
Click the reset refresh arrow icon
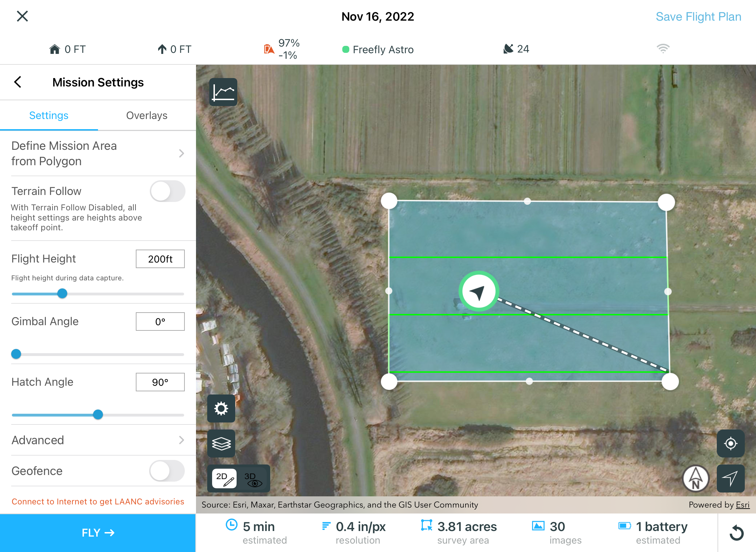click(x=737, y=533)
